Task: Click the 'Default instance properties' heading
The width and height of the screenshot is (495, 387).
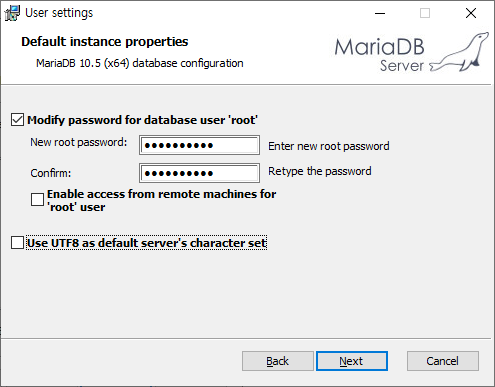Action: pos(105,42)
